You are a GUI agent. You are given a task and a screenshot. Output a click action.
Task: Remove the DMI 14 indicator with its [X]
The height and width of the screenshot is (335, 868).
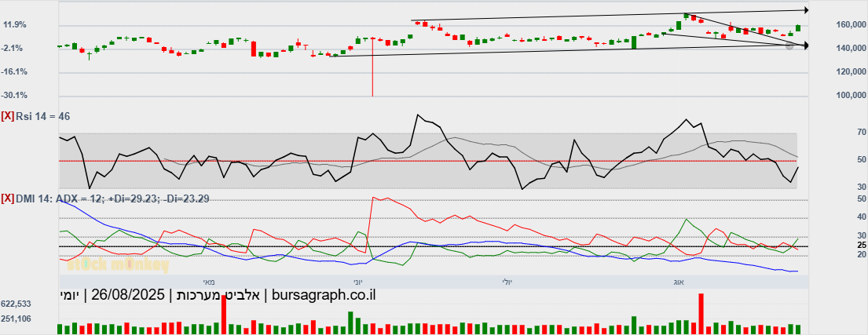[x=8, y=198]
